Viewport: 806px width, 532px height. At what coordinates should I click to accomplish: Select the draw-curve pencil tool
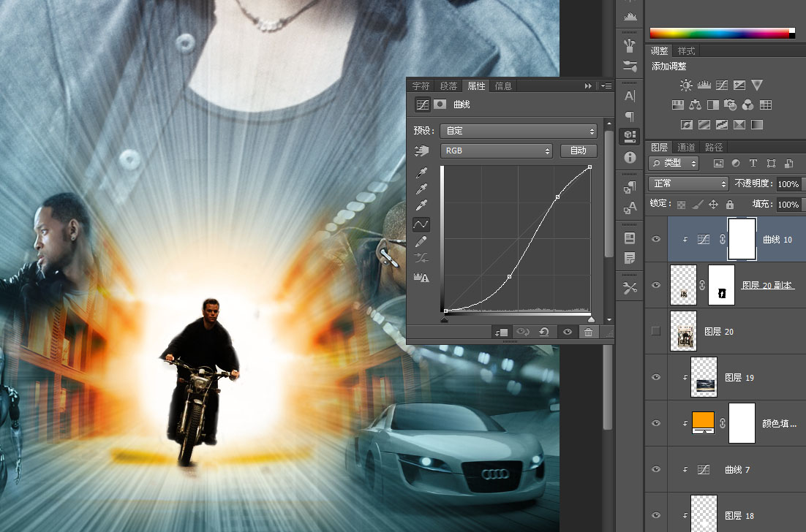coord(421,241)
